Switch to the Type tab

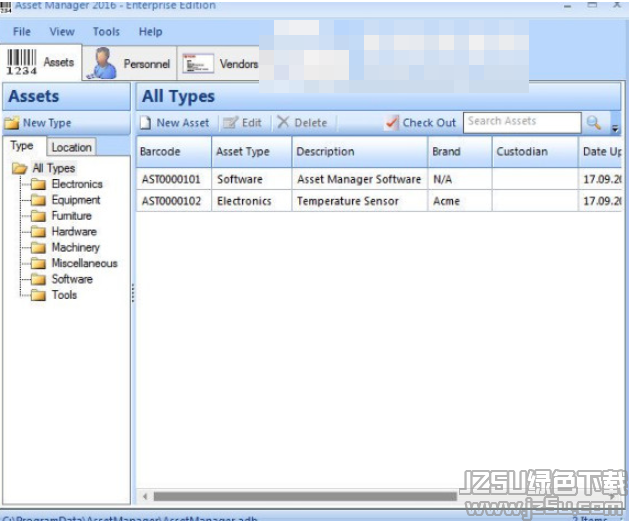22,146
